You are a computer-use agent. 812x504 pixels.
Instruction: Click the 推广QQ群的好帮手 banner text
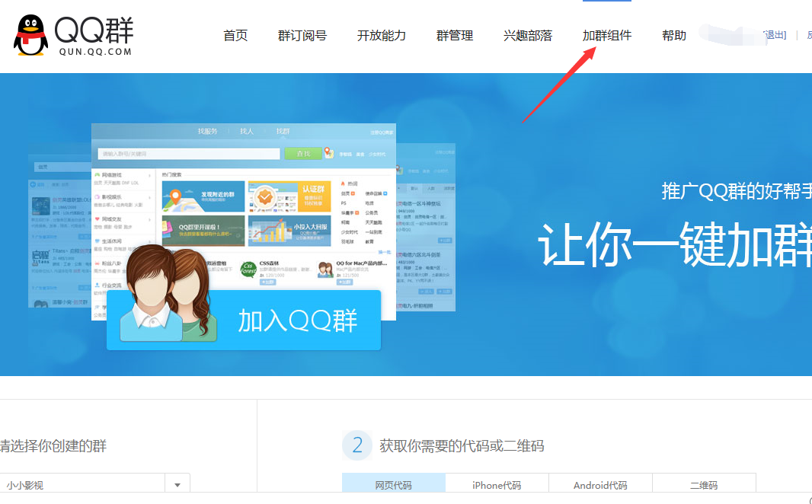(737, 191)
